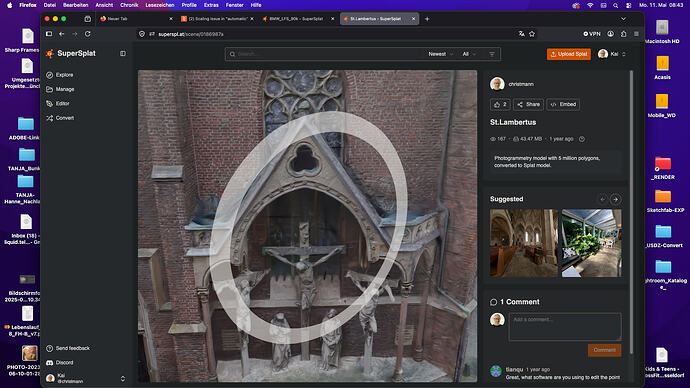690x388 pixels.
Task: Open a new browser tab
Action: click(427, 19)
